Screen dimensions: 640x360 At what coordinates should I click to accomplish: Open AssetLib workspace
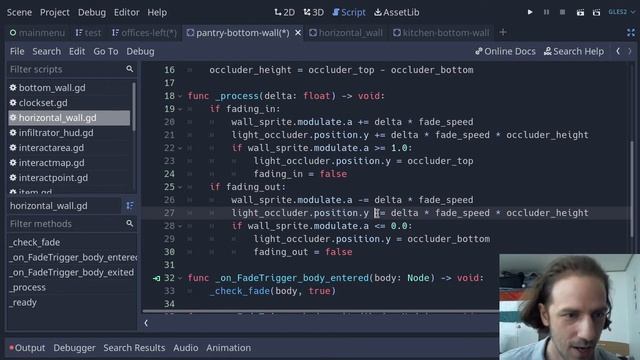click(397, 12)
